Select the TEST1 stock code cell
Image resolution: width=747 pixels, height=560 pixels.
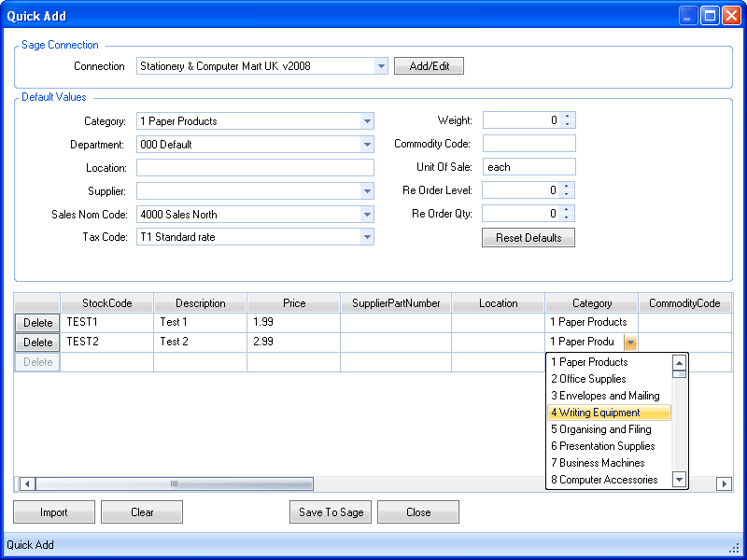(106, 322)
